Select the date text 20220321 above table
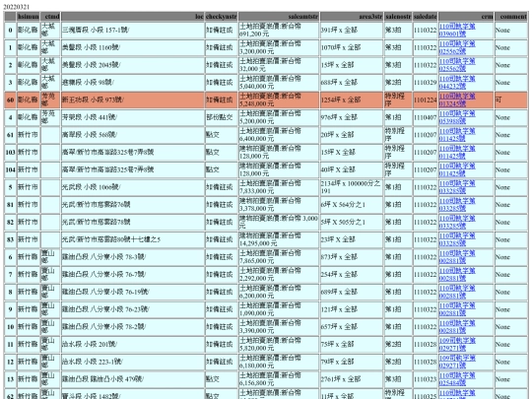Screen dimensions: 532x399 point(17,7)
